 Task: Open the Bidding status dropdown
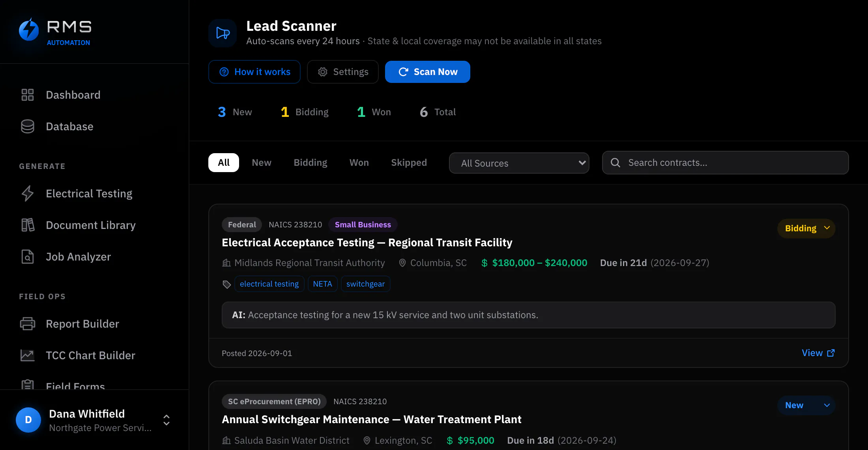[x=806, y=229]
